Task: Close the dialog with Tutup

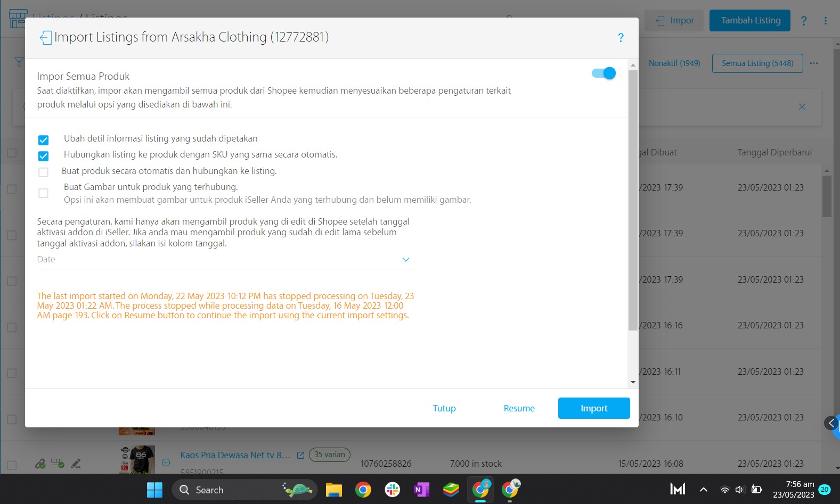Action: [x=444, y=408]
